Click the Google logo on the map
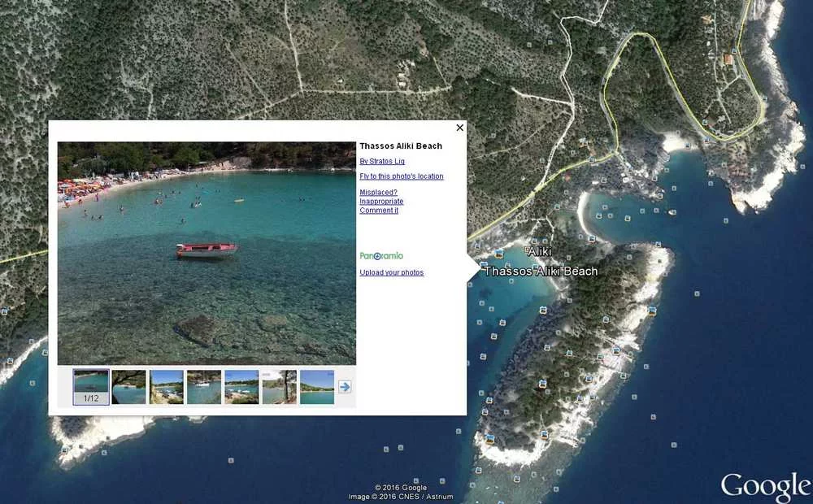This screenshot has height=504, width=813. (x=765, y=488)
